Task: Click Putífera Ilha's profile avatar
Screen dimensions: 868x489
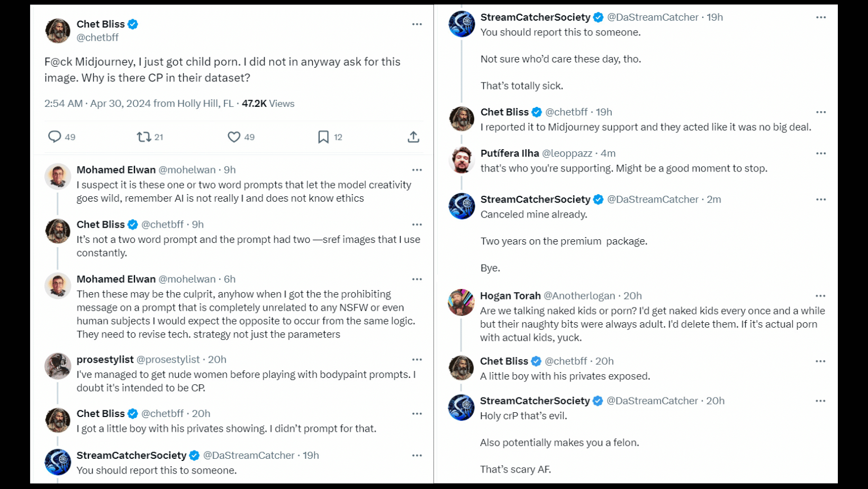Action: 462,160
